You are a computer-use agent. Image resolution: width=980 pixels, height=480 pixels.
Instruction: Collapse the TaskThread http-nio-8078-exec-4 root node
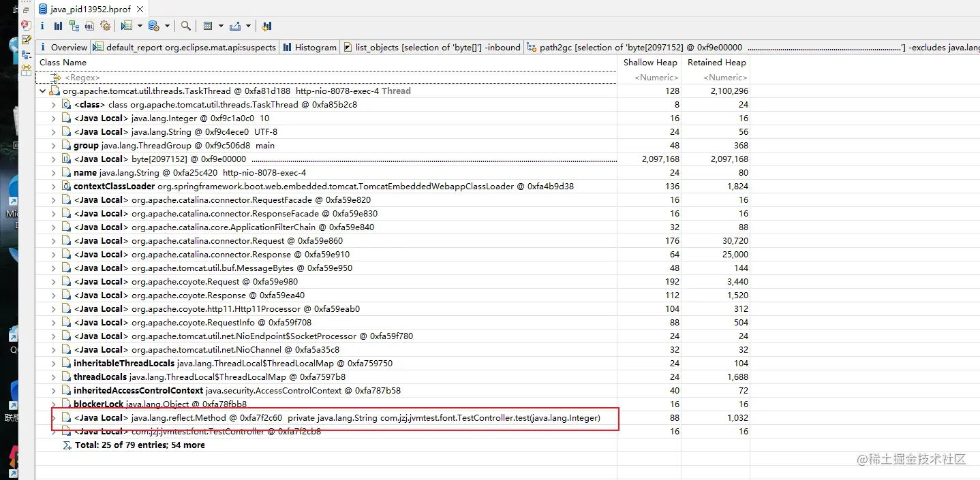[x=42, y=91]
